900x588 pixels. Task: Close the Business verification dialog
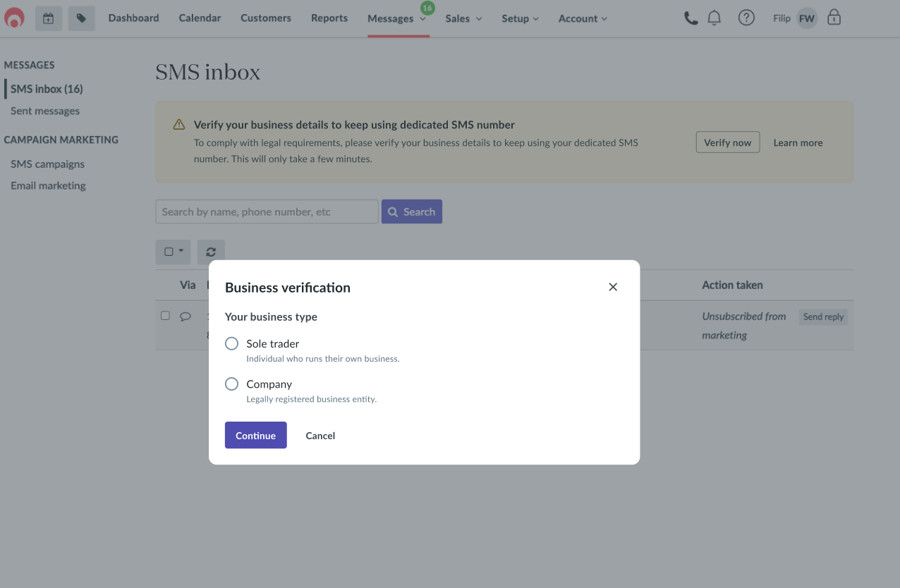[x=613, y=287]
